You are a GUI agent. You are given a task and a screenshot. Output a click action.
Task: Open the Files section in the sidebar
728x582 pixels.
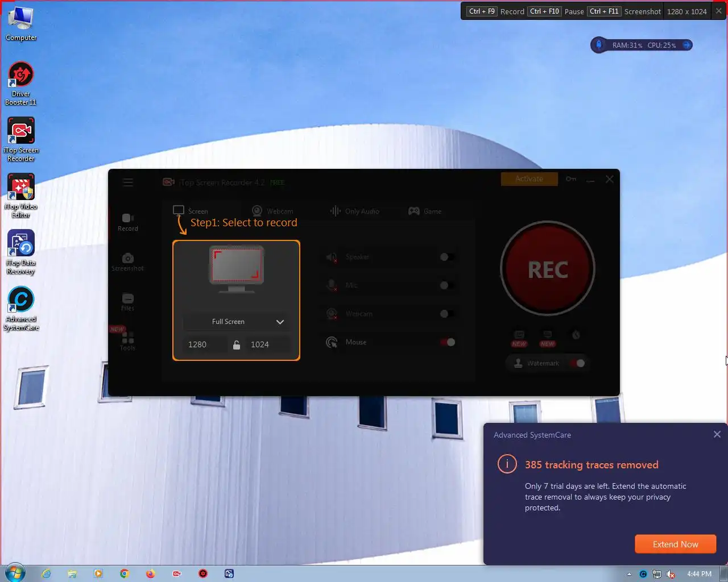click(x=128, y=302)
